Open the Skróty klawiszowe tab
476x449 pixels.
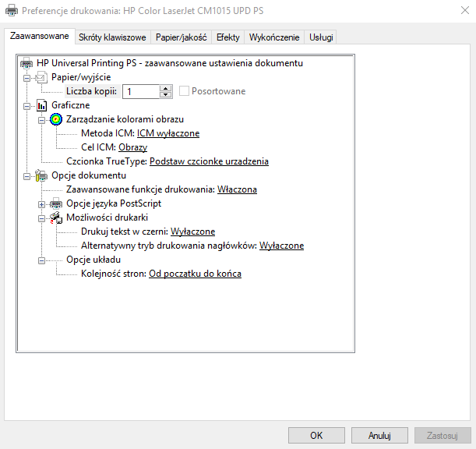(112, 37)
